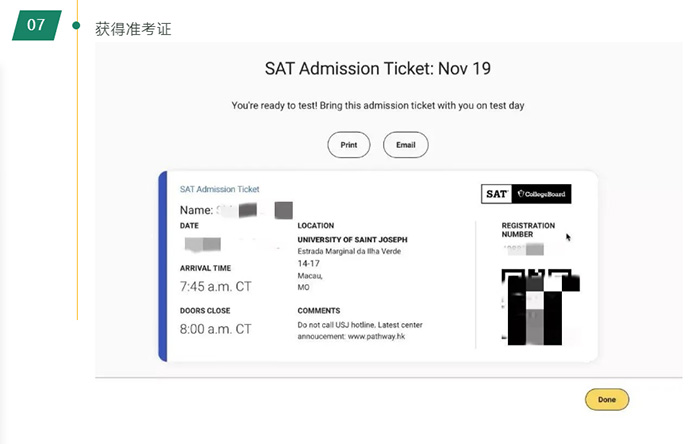
Task: Click the 'SAT Admission Ticket: Nov 19' title
Action: [x=377, y=69]
